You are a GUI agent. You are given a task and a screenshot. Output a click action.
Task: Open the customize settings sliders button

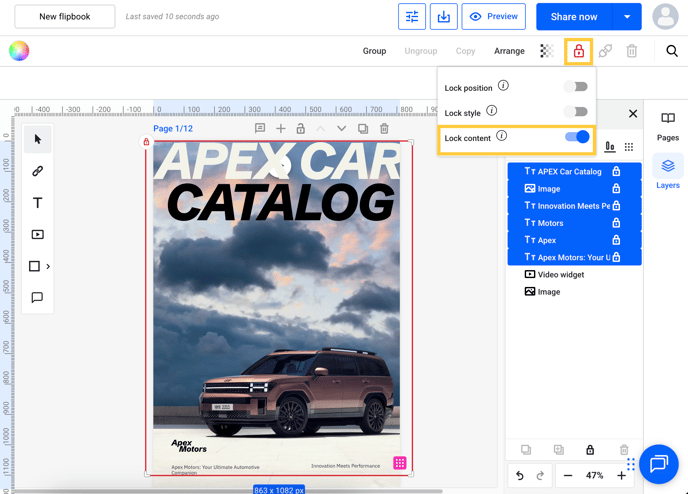[412, 17]
